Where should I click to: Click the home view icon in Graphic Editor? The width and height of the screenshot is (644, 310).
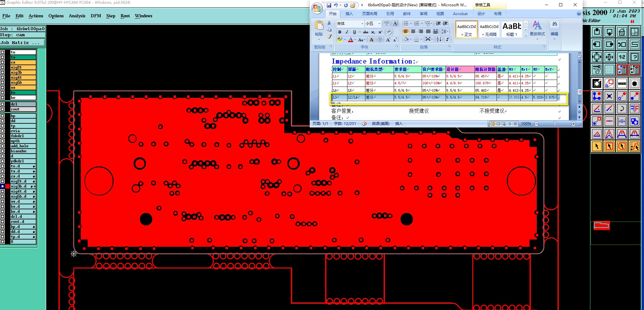tap(622, 32)
